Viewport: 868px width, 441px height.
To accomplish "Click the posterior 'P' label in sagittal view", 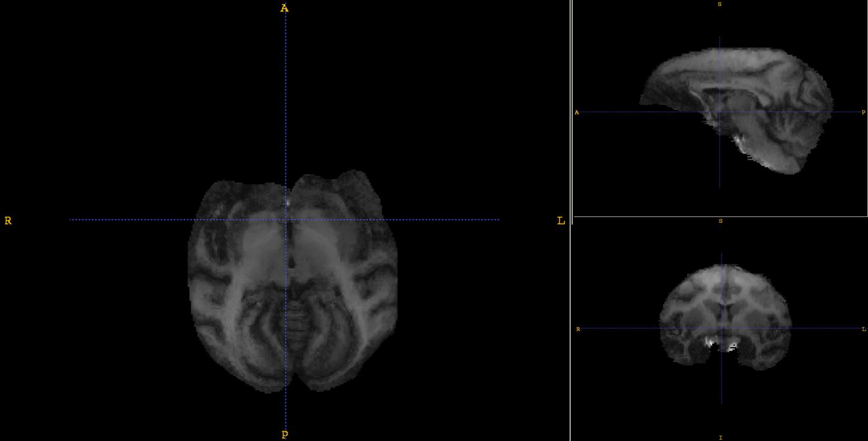I will (863, 112).
